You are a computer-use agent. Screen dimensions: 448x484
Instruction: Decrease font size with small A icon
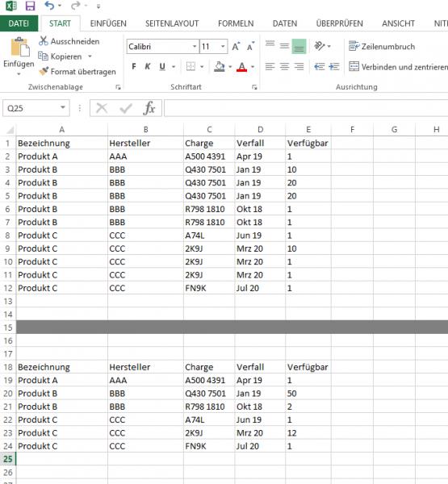tap(250, 47)
